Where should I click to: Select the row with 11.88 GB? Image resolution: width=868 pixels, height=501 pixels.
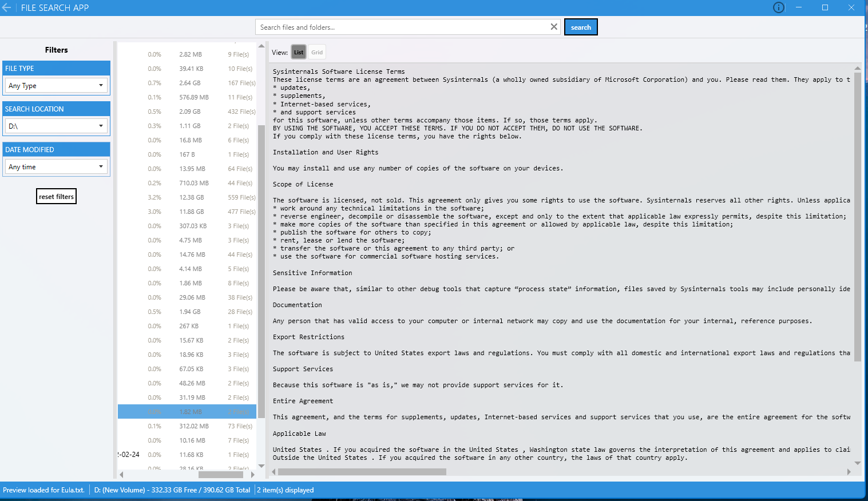coord(187,212)
